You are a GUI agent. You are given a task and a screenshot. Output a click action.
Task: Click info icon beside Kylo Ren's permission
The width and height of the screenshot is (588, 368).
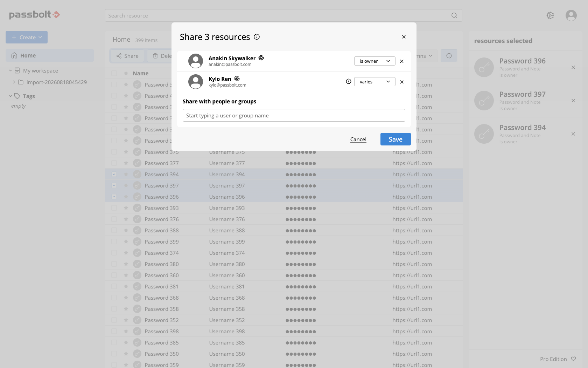pyautogui.click(x=349, y=81)
